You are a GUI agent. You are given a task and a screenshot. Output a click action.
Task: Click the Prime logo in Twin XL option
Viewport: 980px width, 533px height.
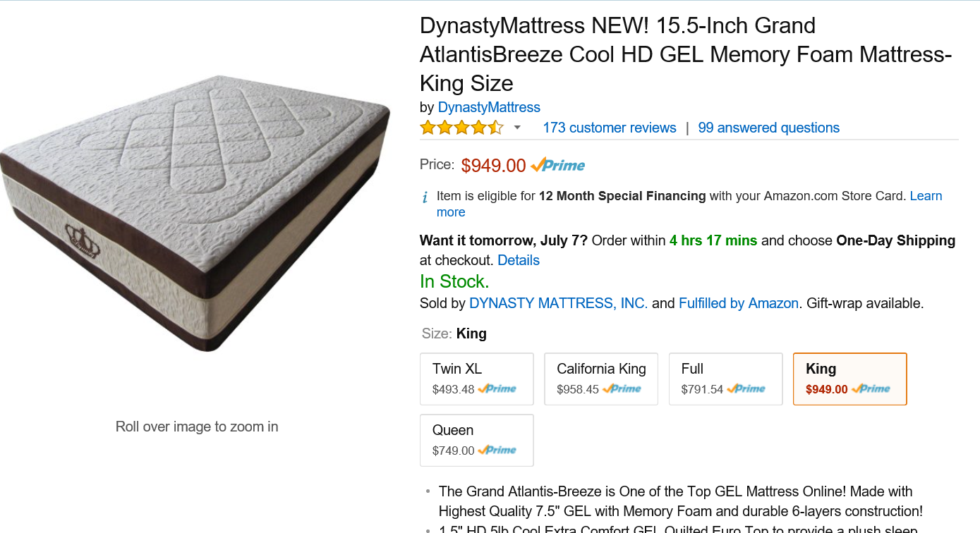click(497, 388)
